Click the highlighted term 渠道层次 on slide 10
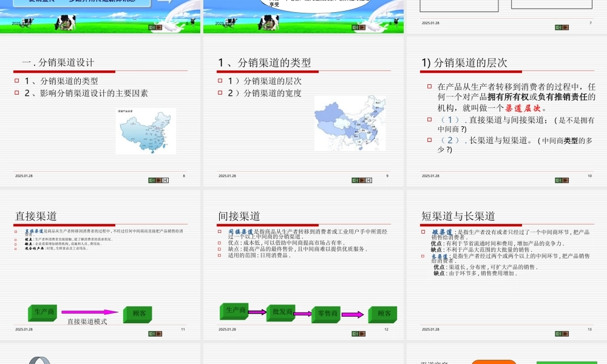The image size is (607, 364). (x=523, y=108)
